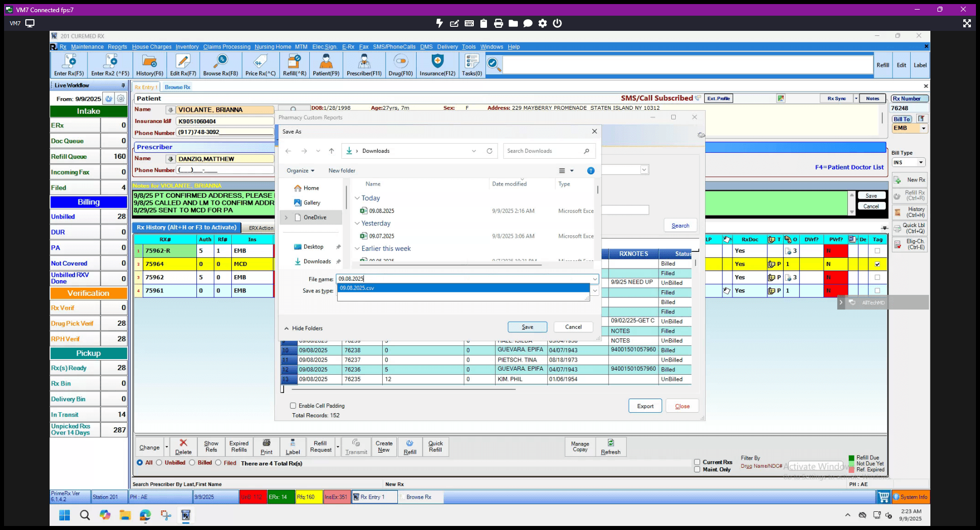Toggle Current Rxs checkbox

pos(697,462)
